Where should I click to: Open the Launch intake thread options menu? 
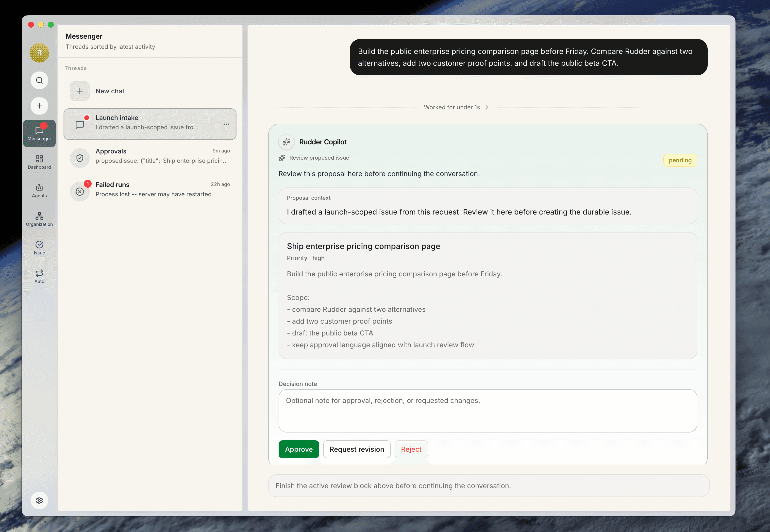pyautogui.click(x=227, y=124)
